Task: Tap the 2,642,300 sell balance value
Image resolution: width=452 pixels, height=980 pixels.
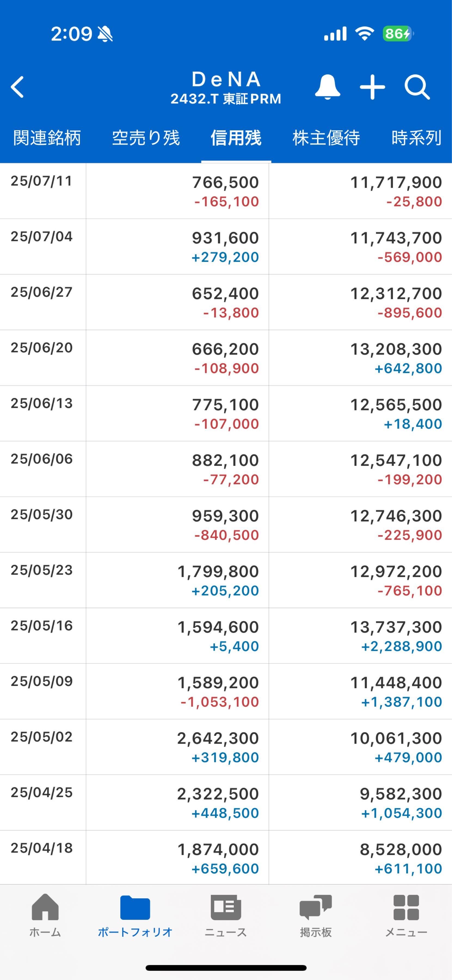Action: click(x=218, y=738)
